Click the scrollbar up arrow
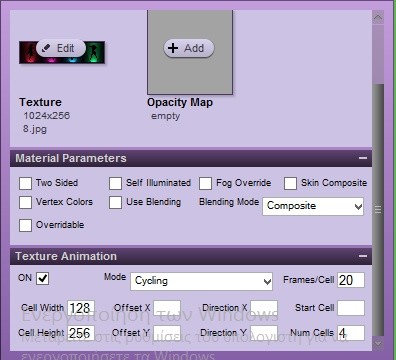Image resolution: width=396 pixels, height=360 pixels. 378,17
